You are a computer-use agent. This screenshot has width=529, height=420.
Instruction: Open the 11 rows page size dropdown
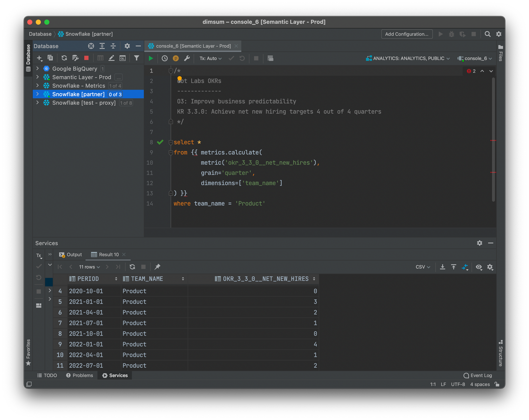click(x=89, y=267)
